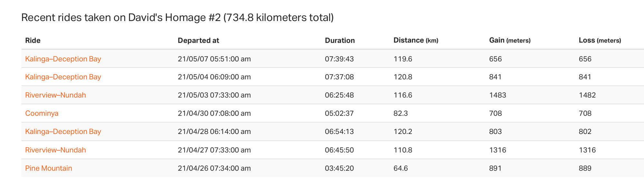Select the 03:45:20 duration cell
The width and height of the screenshot is (644, 183).
[339, 168]
